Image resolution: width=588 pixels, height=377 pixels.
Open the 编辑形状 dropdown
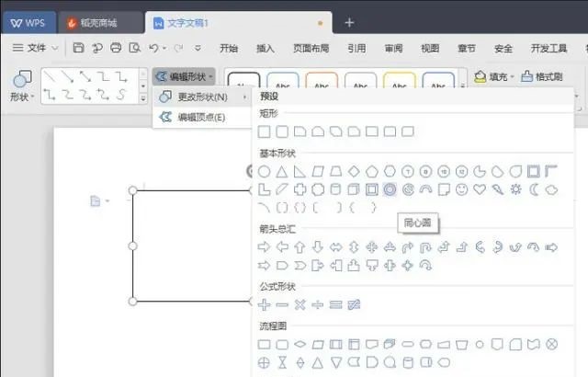pyautogui.click(x=184, y=77)
